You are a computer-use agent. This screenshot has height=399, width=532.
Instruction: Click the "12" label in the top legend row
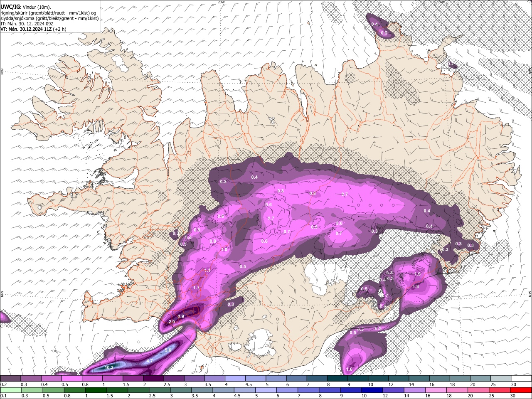(x=391, y=384)
